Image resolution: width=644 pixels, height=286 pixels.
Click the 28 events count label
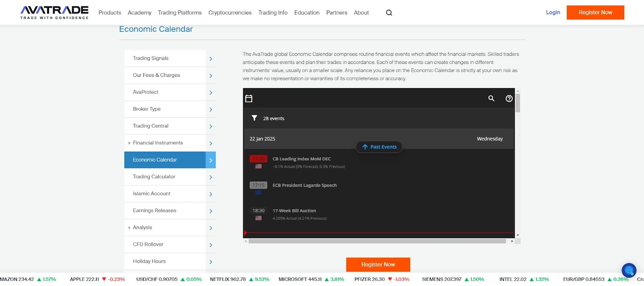click(273, 118)
